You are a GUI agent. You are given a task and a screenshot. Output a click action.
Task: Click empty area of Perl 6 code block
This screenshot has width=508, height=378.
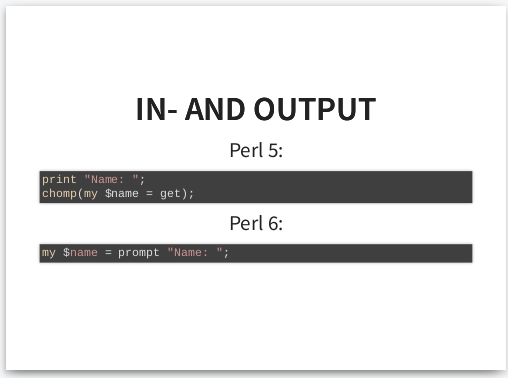point(350,253)
